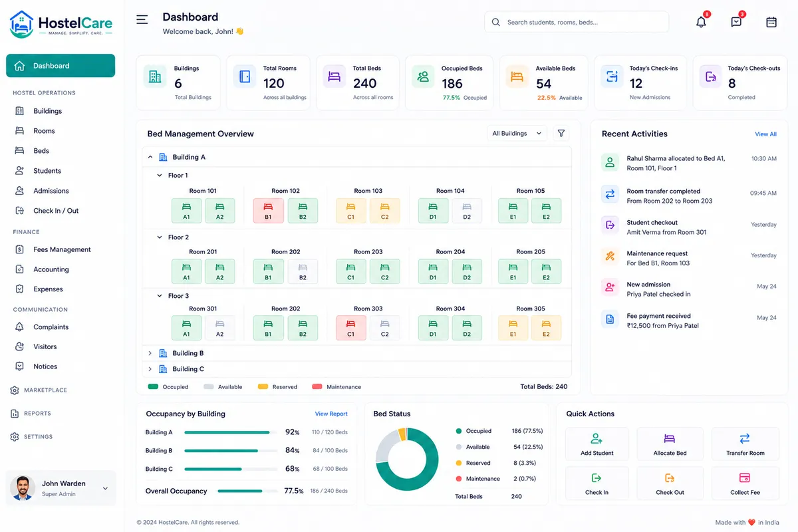798x532 pixels.
Task: Click the room transfer activity icon
Action: tap(610, 194)
